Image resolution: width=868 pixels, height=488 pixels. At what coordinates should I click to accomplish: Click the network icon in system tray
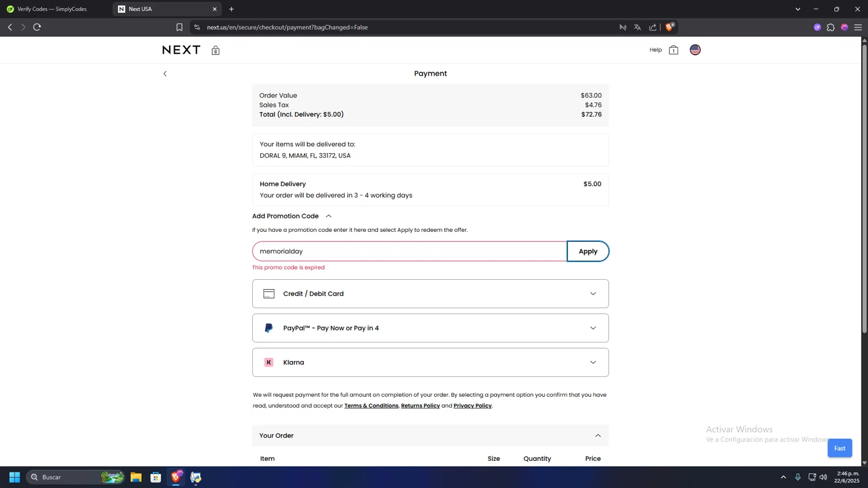coord(812,477)
